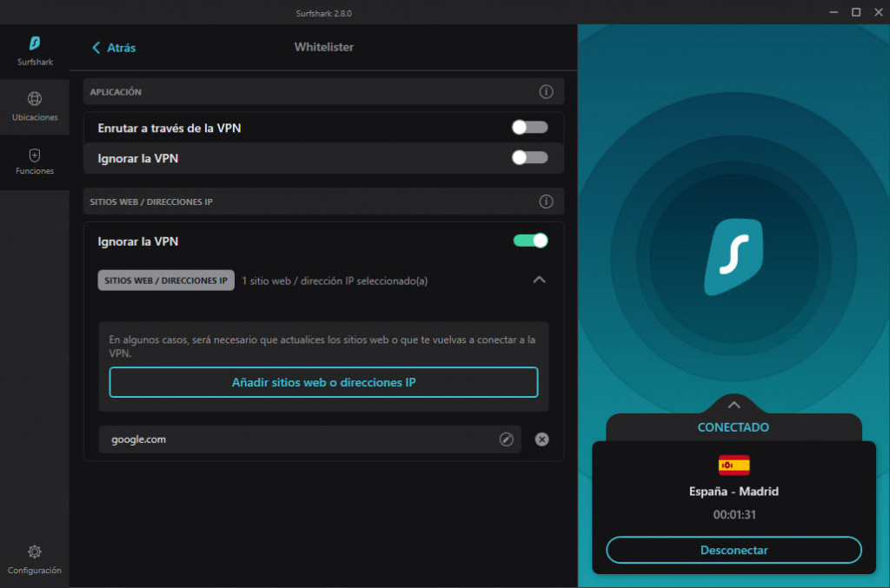Click the España - Madrid location text
This screenshot has width=890, height=588.
pos(734,492)
